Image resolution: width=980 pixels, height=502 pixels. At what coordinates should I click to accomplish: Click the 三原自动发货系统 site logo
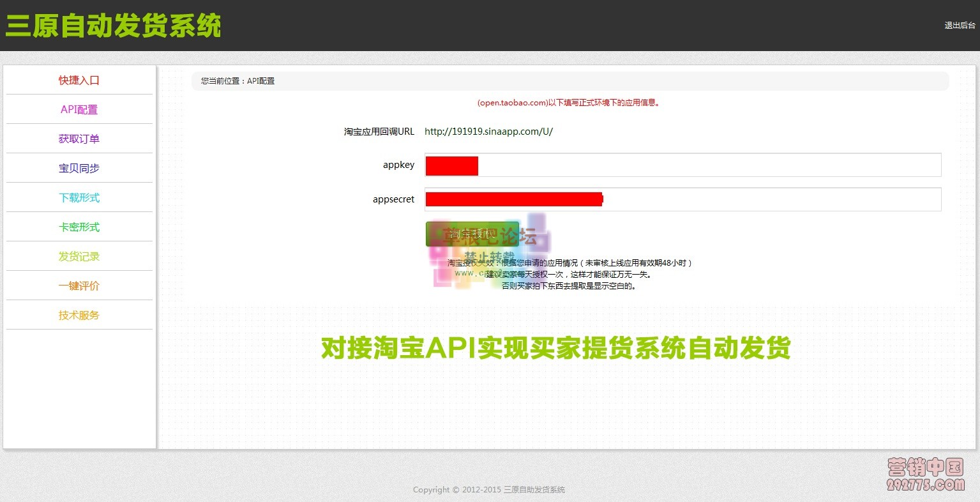click(112, 26)
